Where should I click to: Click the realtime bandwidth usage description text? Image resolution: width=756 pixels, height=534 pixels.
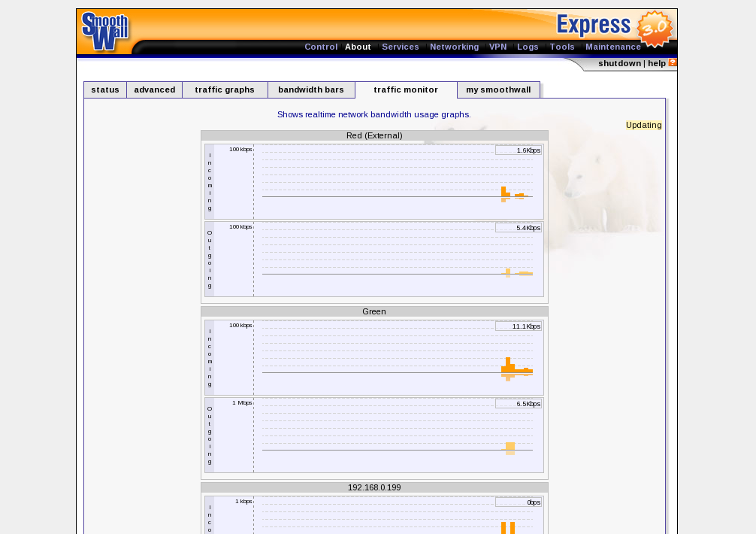tap(374, 115)
